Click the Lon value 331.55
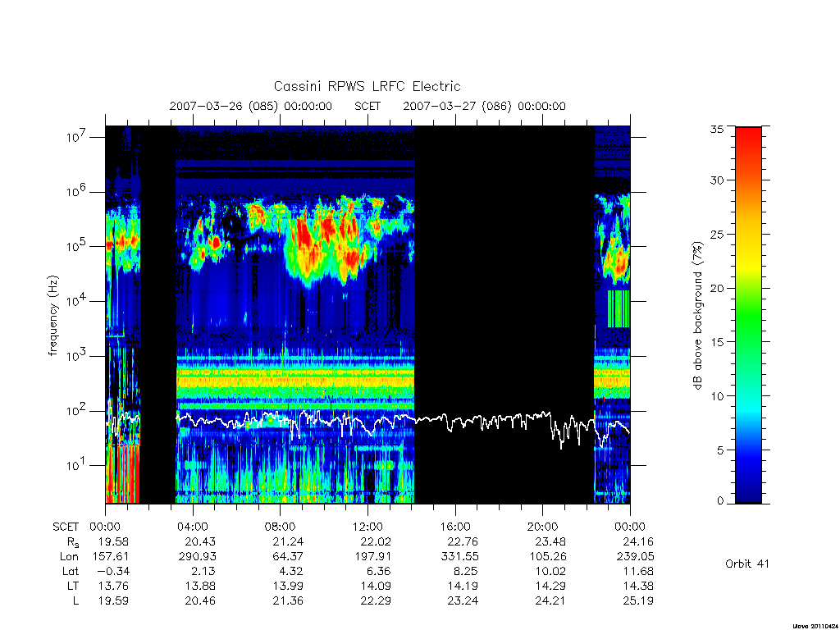This screenshot has width=840, height=630. (x=459, y=557)
